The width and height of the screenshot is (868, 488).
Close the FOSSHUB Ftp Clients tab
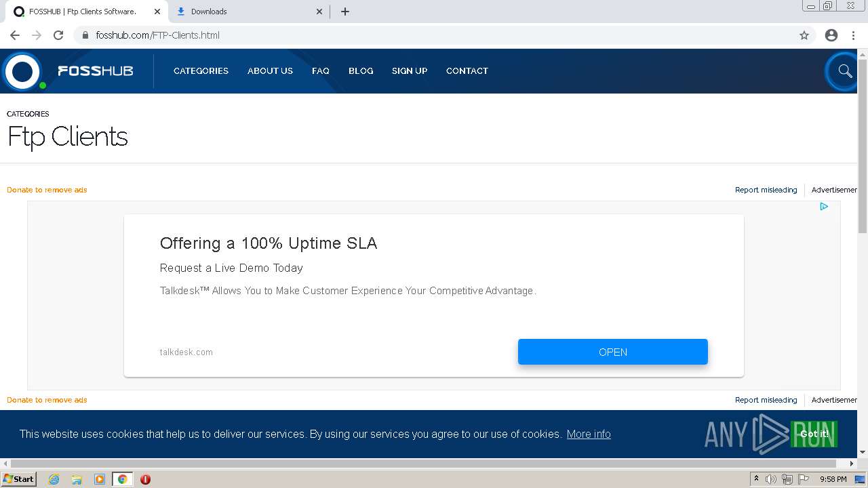[x=157, y=12]
